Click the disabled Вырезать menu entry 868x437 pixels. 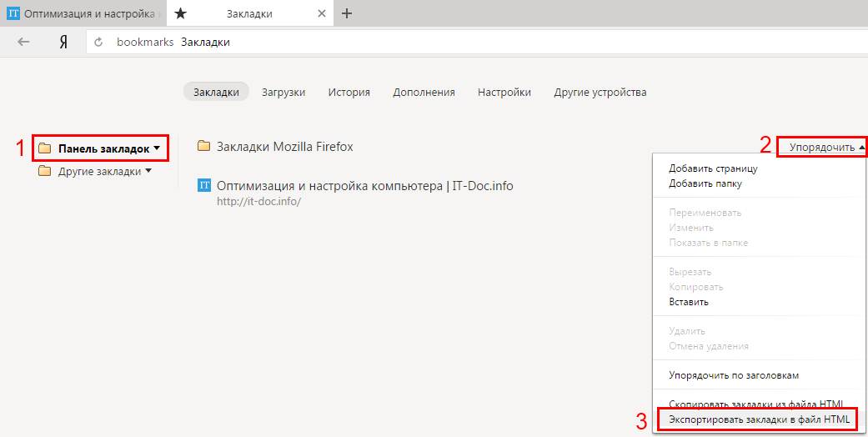[x=690, y=272]
